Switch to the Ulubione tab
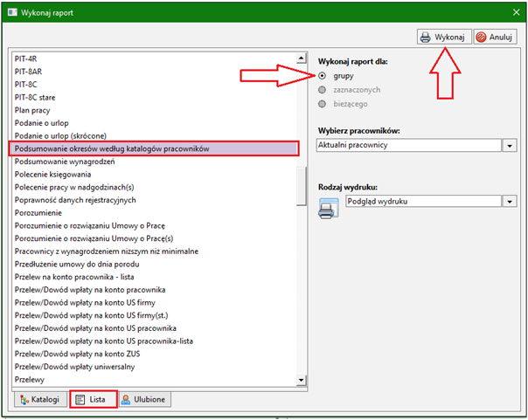This screenshot has height=420, width=528. point(144,400)
